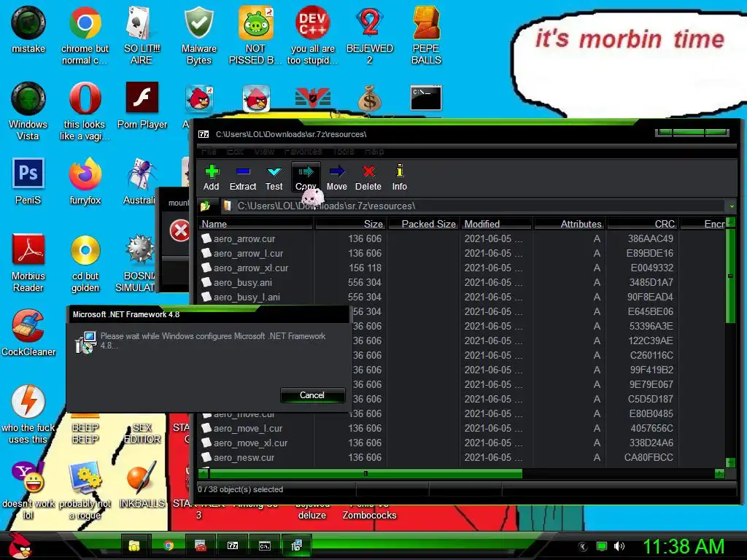Open the Windows Vista desktop icon
Screen dimensions: 747x560
(28, 111)
